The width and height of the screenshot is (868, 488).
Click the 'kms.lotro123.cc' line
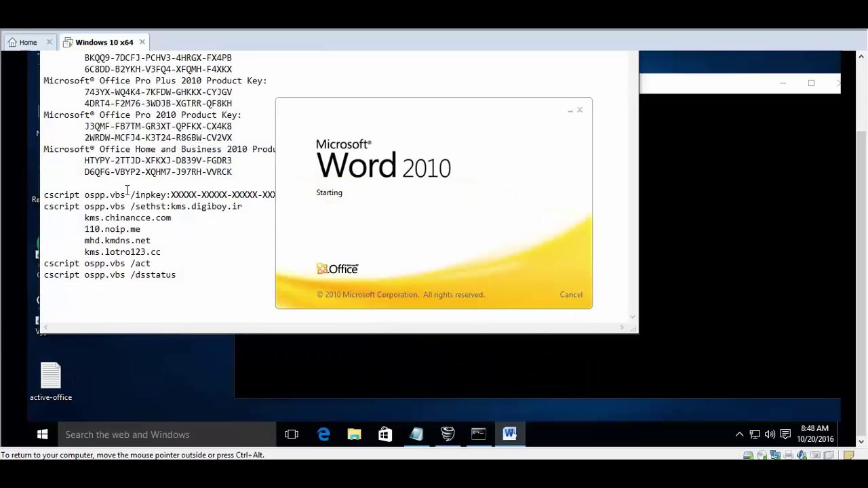[122, 252]
